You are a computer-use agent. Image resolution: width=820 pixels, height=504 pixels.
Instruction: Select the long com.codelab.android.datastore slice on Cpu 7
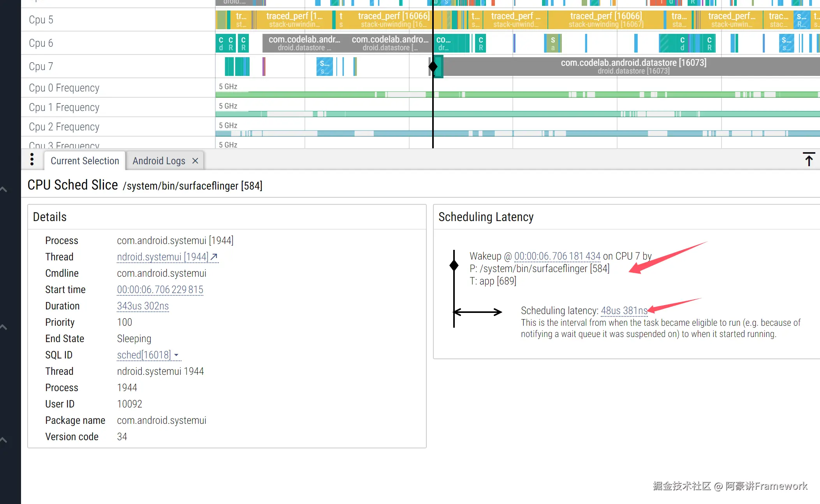click(633, 67)
